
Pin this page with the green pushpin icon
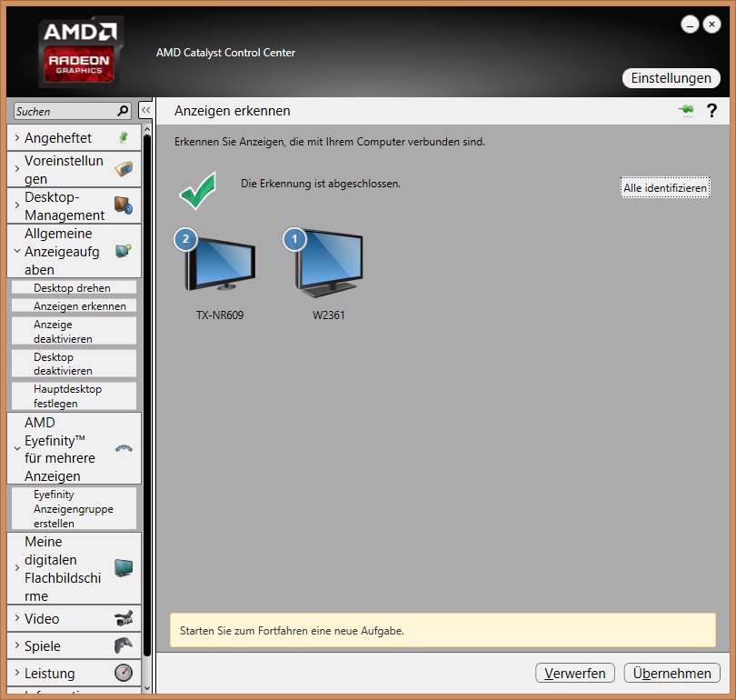686,110
